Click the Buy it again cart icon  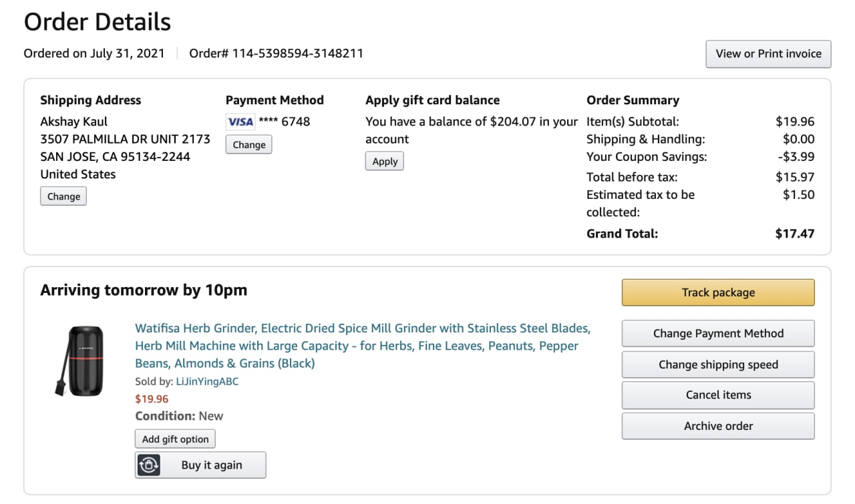click(149, 465)
